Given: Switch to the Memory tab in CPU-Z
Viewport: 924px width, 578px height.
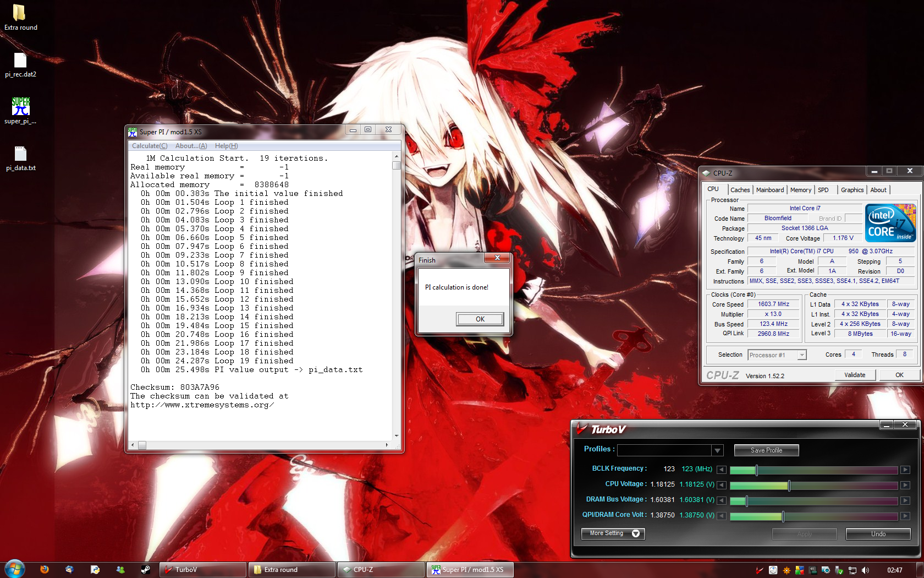Looking at the screenshot, I should (x=800, y=190).
